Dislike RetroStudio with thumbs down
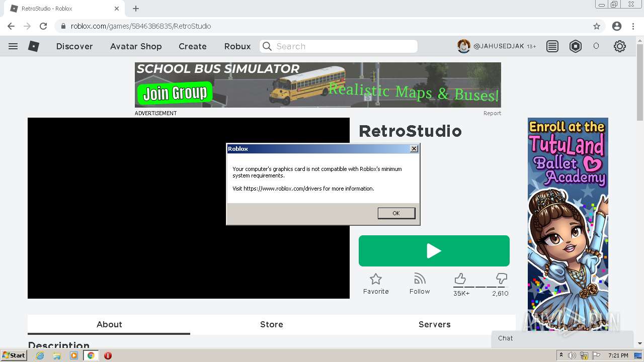Image resolution: width=644 pixels, height=362 pixels. (501, 279)
